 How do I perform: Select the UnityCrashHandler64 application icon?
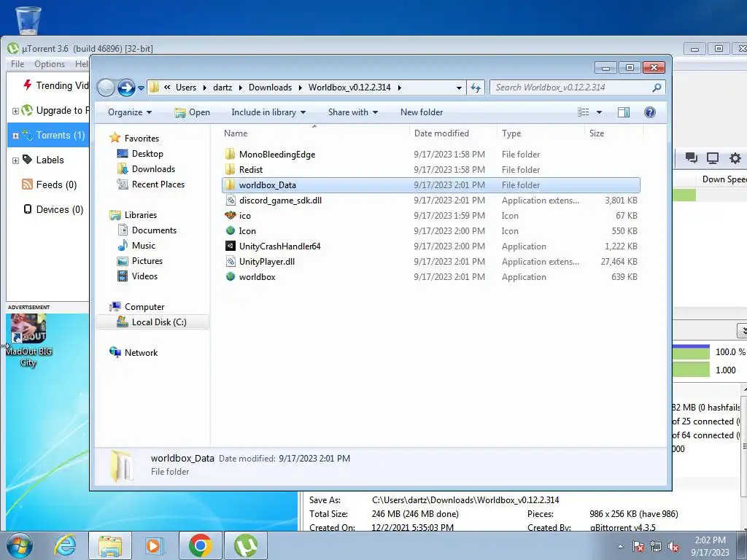coord(231,246)
